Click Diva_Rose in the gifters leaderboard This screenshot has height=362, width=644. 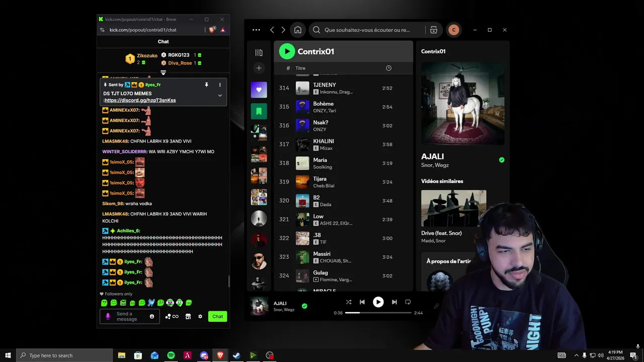click(181, 63)
